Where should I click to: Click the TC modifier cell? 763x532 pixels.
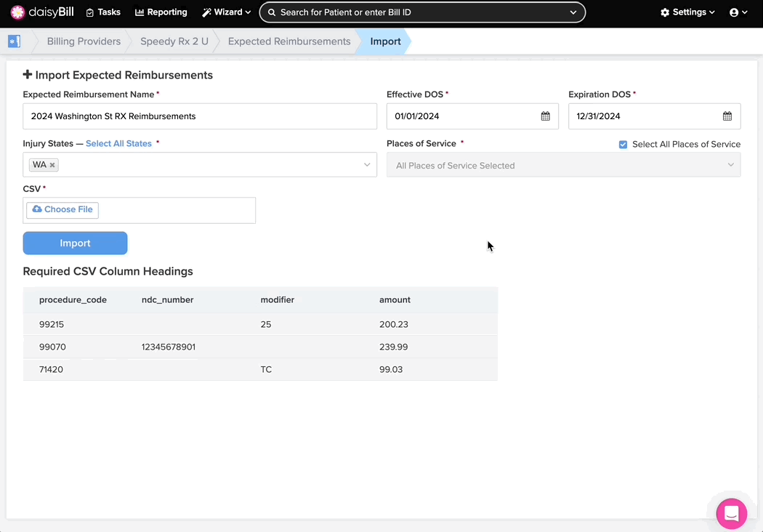click(266, 369)
